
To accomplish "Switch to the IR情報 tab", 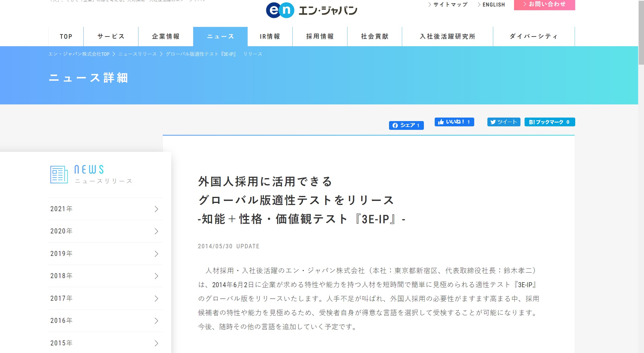I will pyautogui.click(x=270, y=37).
